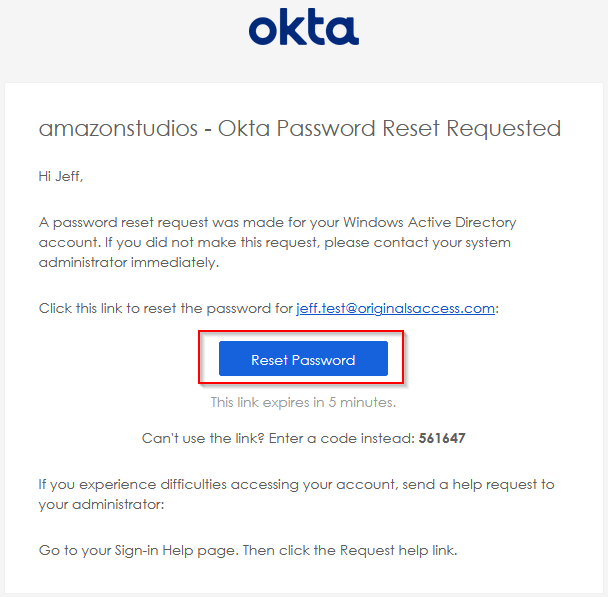
Task: Click the Okta Password Reset Requested heading
Action: 389,128
